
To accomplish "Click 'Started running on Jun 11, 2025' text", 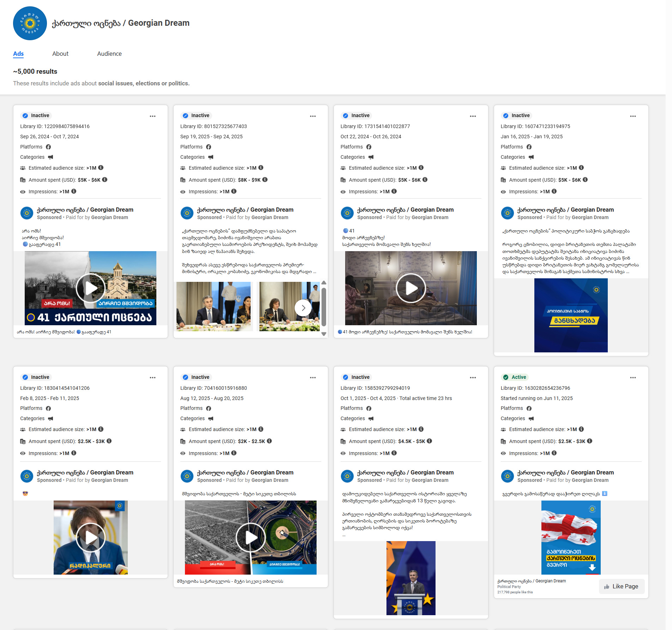I will click(536, 398).
